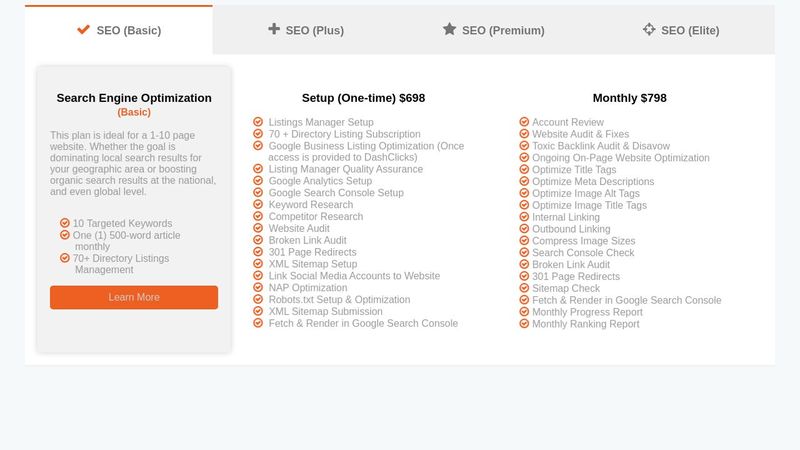Click check icon beside 10 Targeted Keywords
The width and height of the screenshot is (800, 450).
tap(65, 223)
